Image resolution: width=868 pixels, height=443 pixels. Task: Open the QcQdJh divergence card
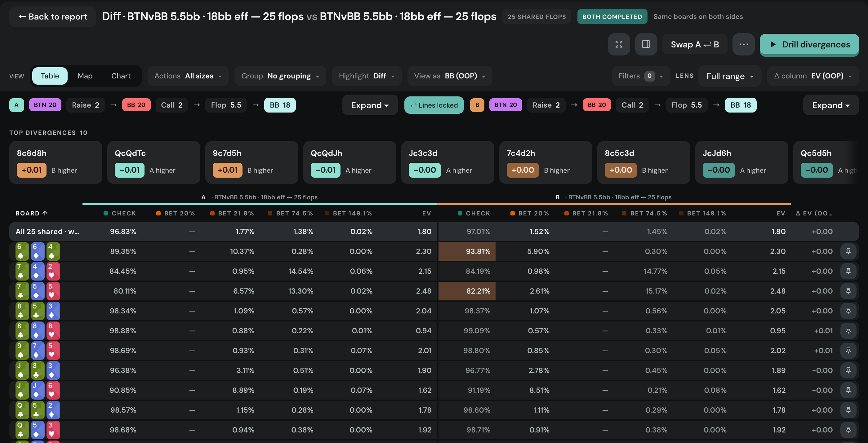[x=350, y=162]
